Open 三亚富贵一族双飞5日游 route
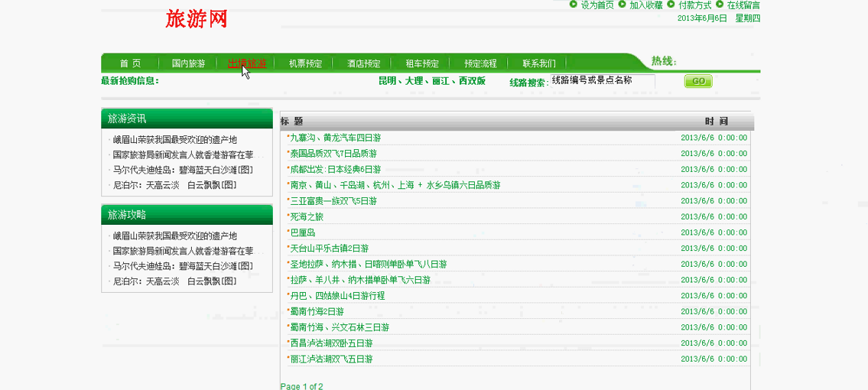 pos(333,201)
